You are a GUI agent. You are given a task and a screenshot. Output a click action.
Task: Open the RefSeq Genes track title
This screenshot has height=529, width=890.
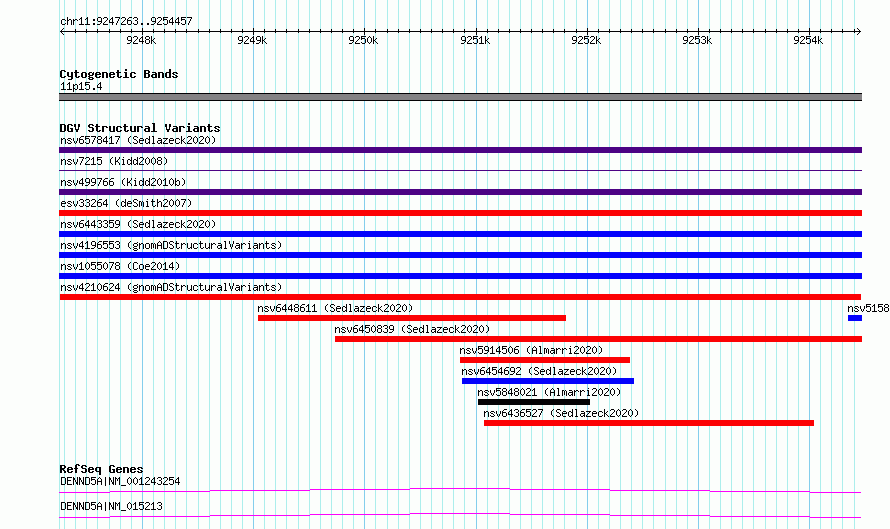point(101,469)
